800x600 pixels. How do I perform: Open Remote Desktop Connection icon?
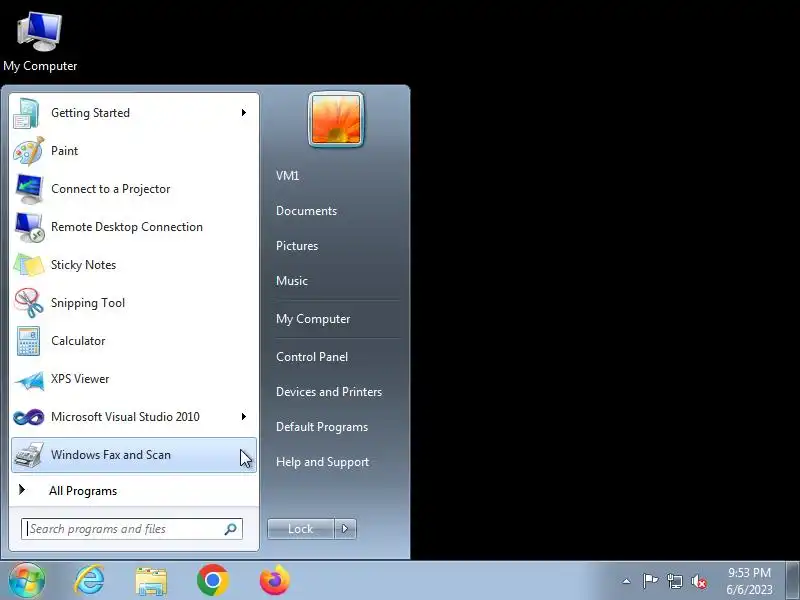(29, 227)
